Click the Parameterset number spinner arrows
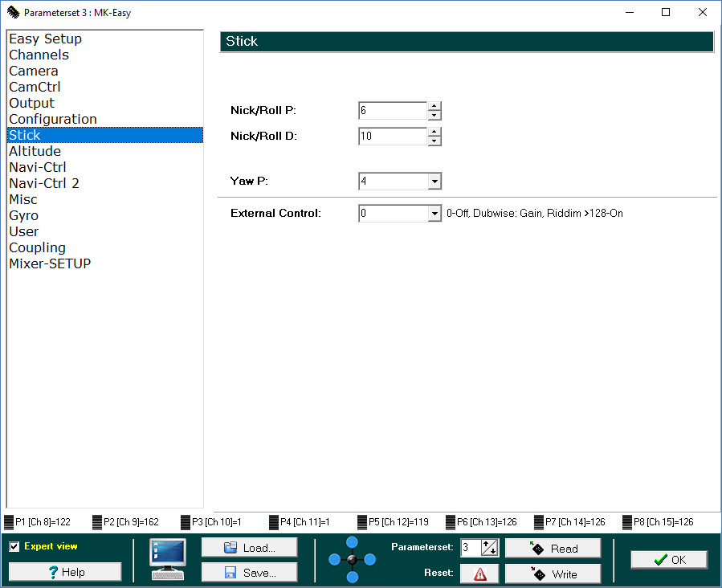This screenshot has height=588, width=722. [490, 548]
